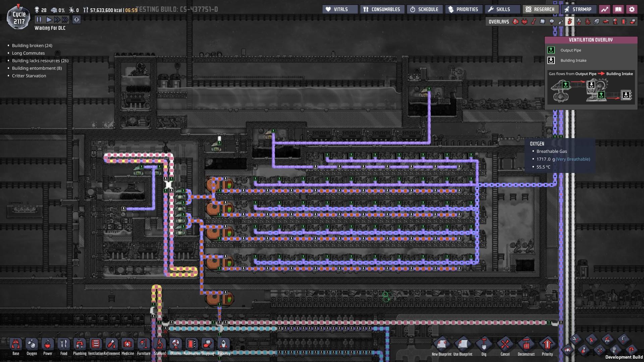Viewport: 644px width, 362px height.
Task: Expand Building lacks resources (26) alert
Action: [x=40, y=61]
